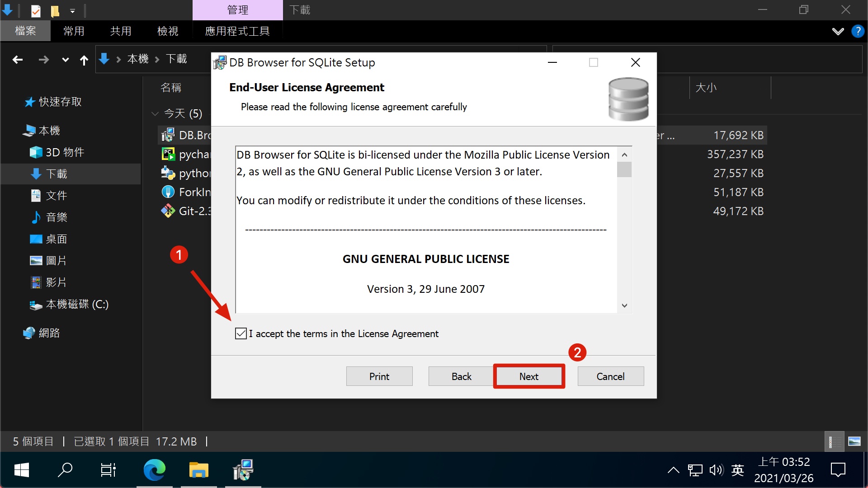Image resolution: width=868 pixels, height=488 pixels.
Task: Open 3D 物件 folder in sidebar
Action: tap(57, 152)
